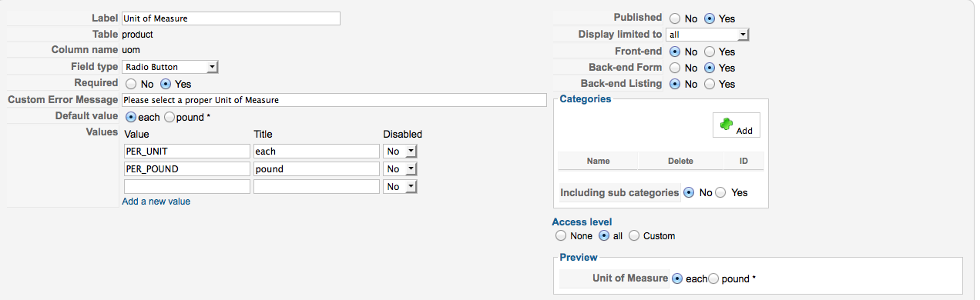Select pound as Default value
The image size is (980, 300).
tap(169, 117)
